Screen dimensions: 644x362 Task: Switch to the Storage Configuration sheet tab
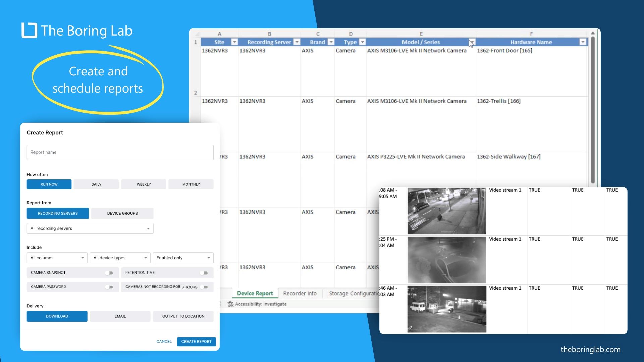click(x=354, y=293)
